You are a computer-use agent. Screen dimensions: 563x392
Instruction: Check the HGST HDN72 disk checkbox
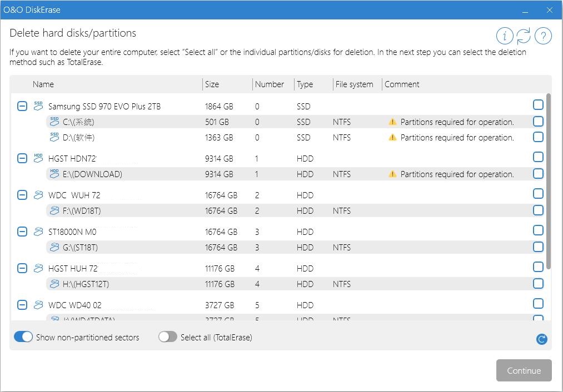[x=538, y=157]
